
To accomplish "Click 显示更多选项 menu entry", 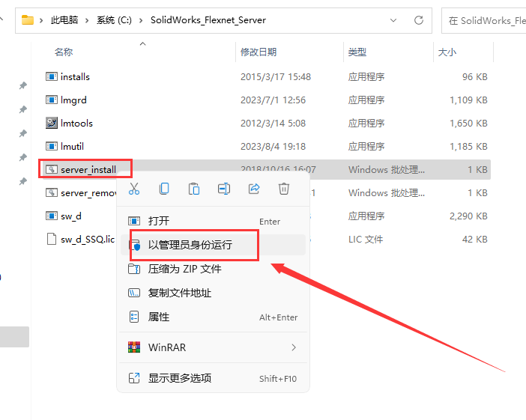I will pyautogui.click(x=180, y=378).
